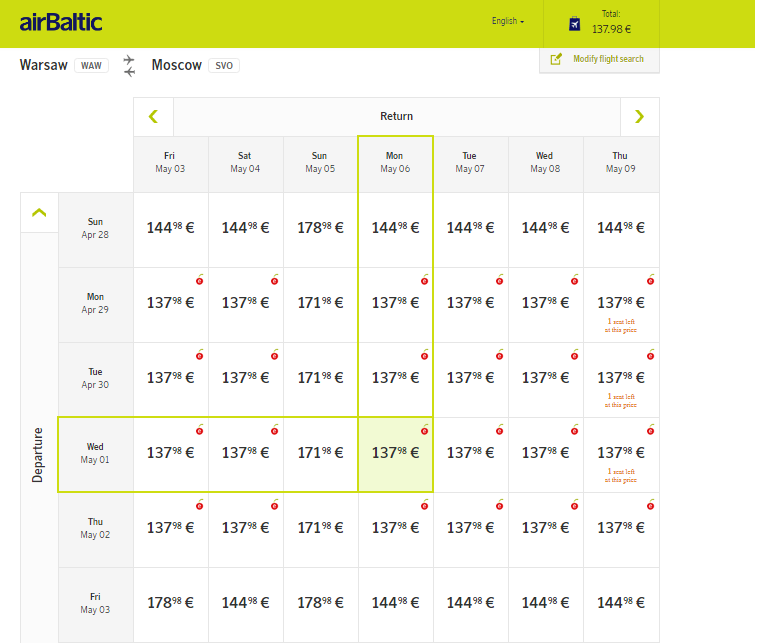Choose Apr 29 to May 09 fare 137.98
761x643 pixels.
coord(621,305)
